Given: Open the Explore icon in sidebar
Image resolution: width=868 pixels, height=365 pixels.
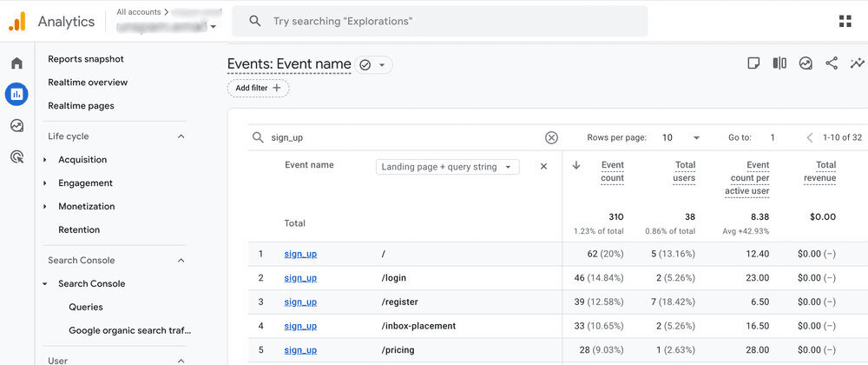Looking at the screenshot, I should pyautogui.click(x=16, y=125).
